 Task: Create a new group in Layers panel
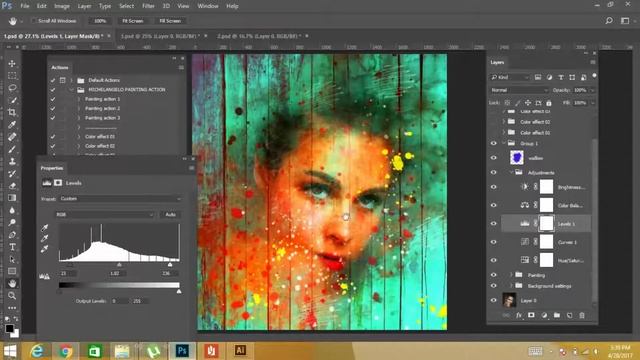pos(557,315)
